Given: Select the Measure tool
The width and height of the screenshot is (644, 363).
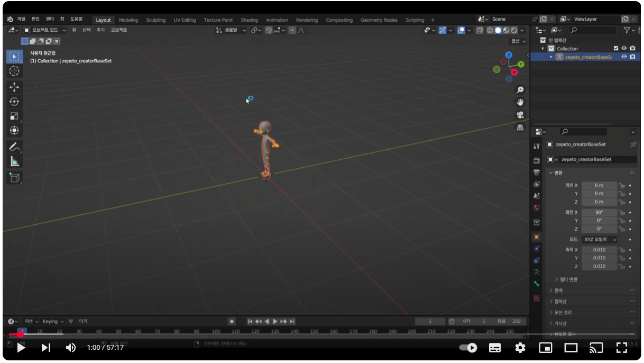Looking at the screenshot, I should [14, 161].
